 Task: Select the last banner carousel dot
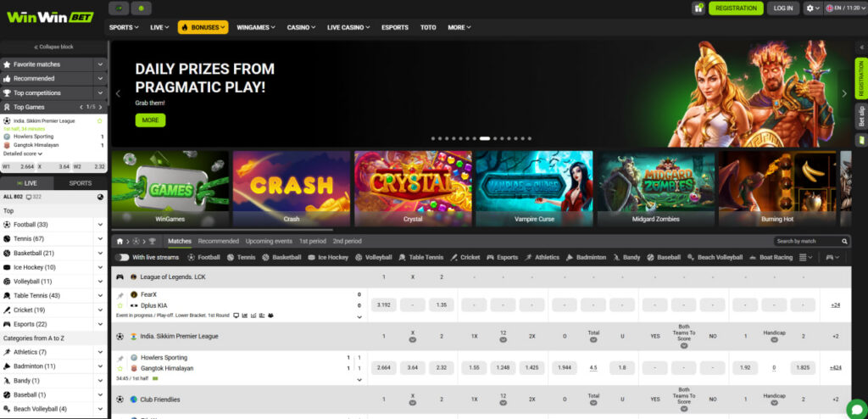point(529,138)
